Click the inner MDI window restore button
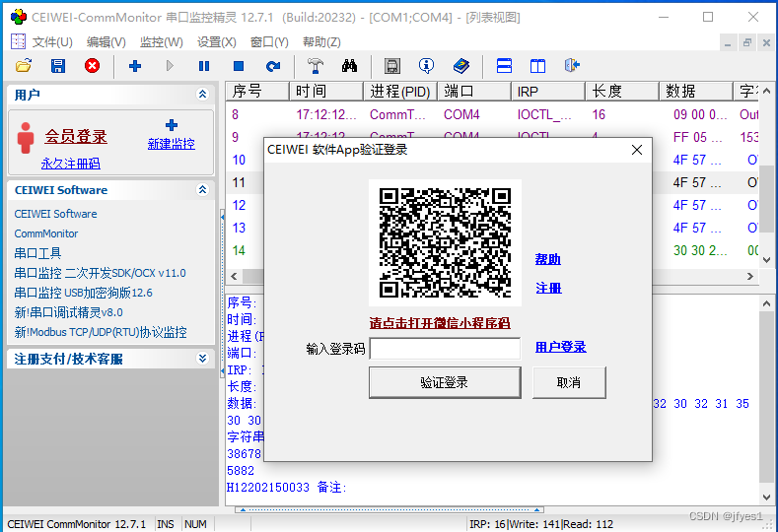Image resolution: width=778 pixels, height=532 pixels. pyautogui.click(x=747, y=42)
